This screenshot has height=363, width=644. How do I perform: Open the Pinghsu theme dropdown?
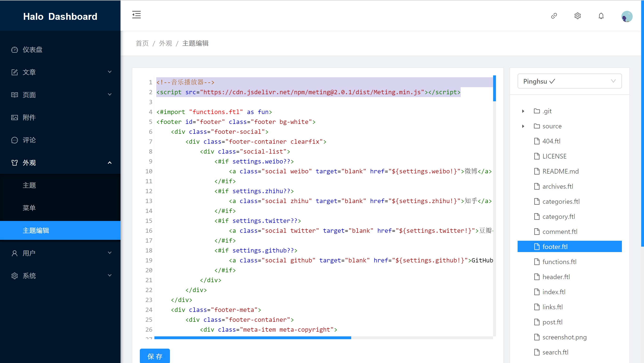pos(569,81)
